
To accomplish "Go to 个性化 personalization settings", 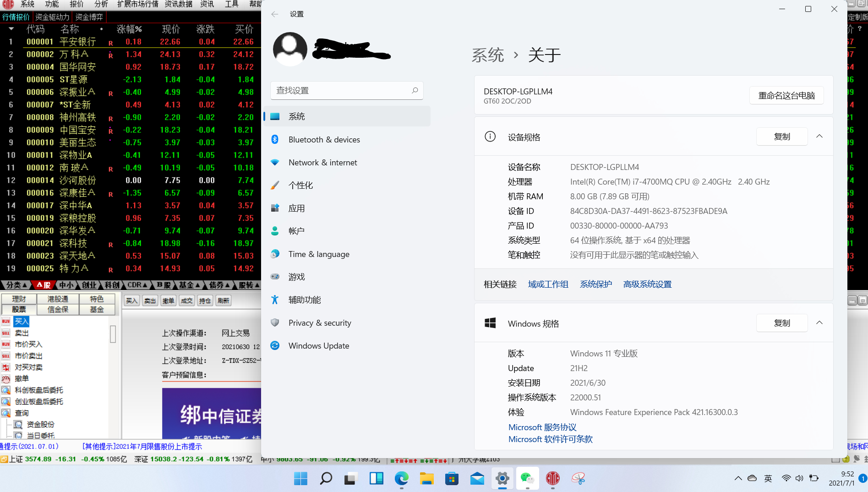I will tap(300, 185).
